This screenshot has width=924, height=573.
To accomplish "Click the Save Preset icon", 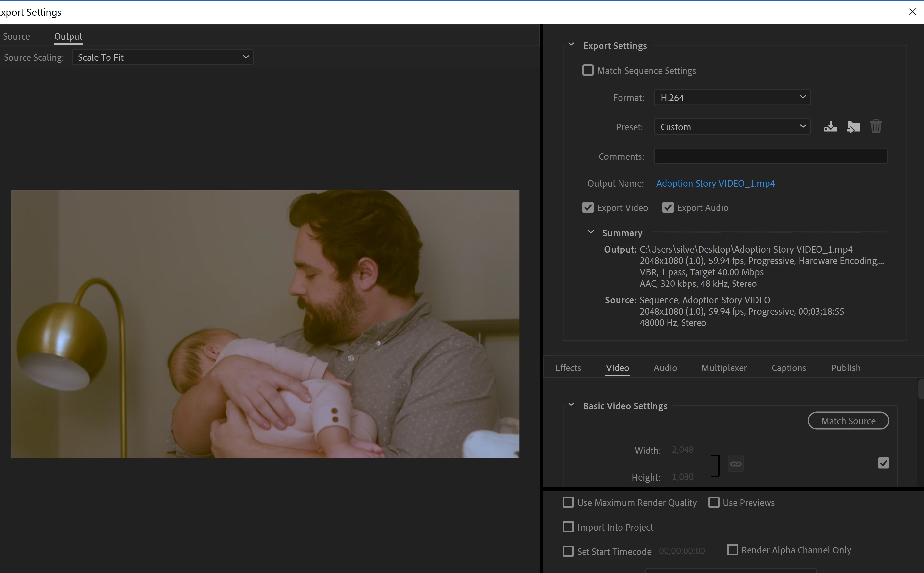I will tap(830, 126).
